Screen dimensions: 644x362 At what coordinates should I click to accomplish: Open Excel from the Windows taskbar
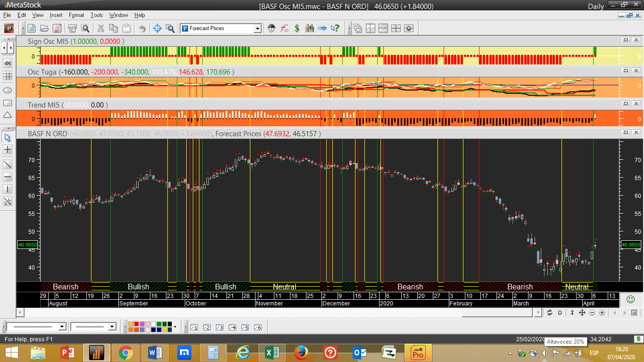point(272,352)
